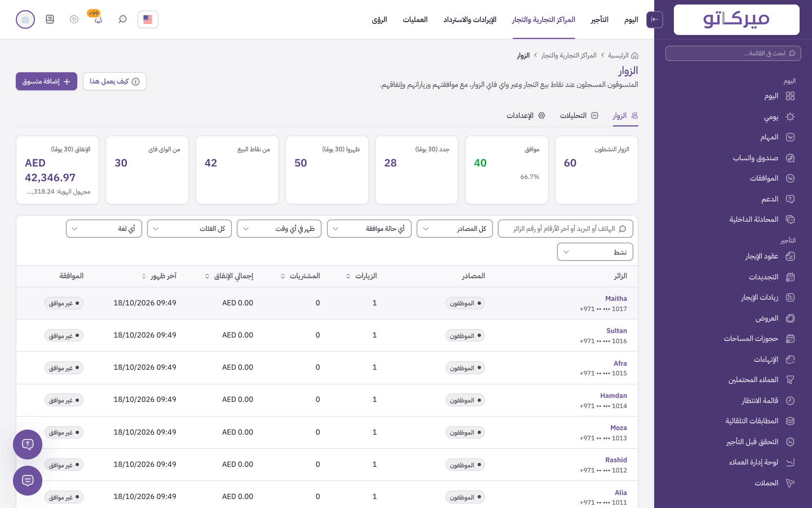Image resolution: width=812 pixels, height=508 pixels.
Task: Click the home icon in the breadcrumb
Action: coord(634,55)
